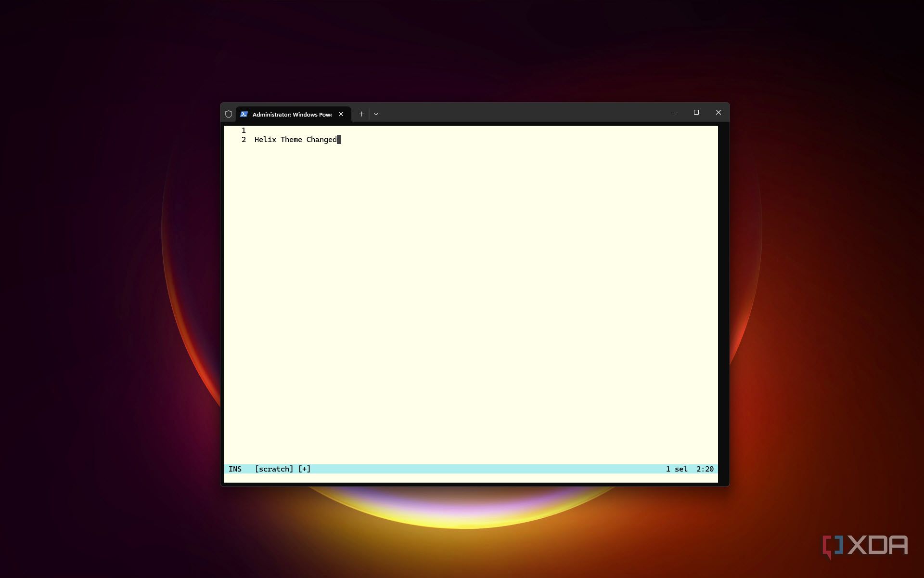
Task: Click the 2:20 cursor position indicator
Action: 705,469
